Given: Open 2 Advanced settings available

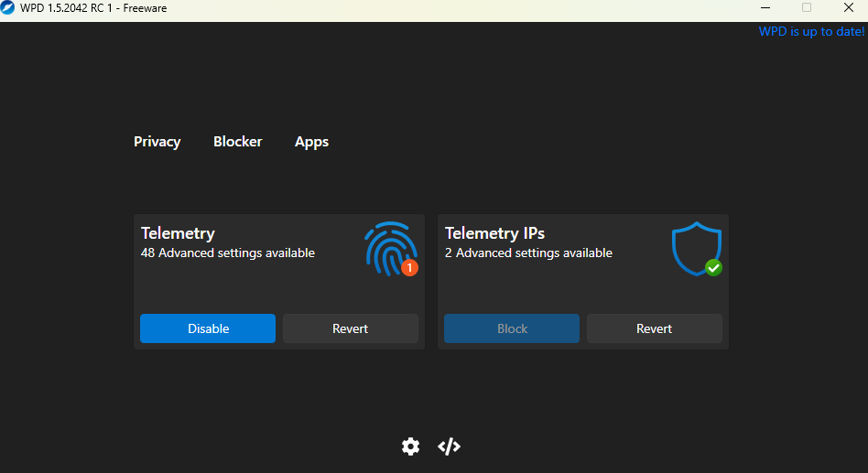Looking at the screenshot, I should [528, 253].
